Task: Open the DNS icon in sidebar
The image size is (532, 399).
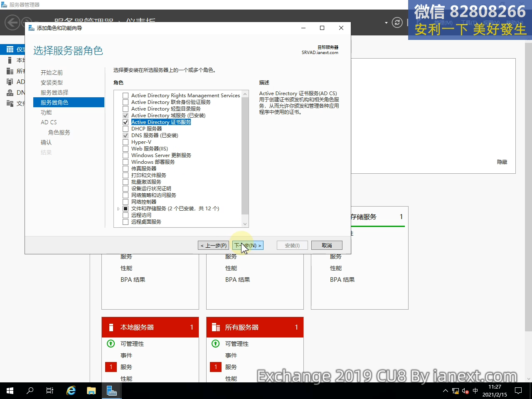Action: [10, 93]
